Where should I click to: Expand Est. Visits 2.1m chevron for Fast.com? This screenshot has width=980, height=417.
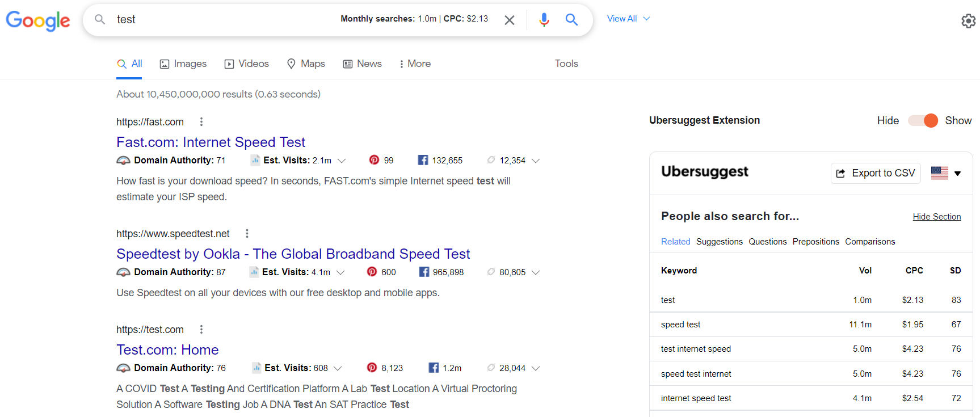[342, 161]
